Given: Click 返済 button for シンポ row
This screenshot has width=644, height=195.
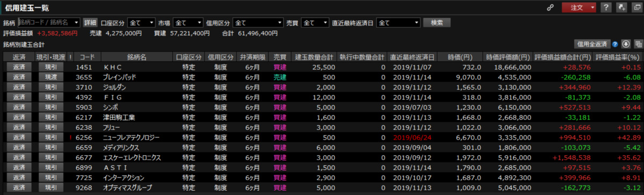Looking at the screenshot, I should coord(19,107).
